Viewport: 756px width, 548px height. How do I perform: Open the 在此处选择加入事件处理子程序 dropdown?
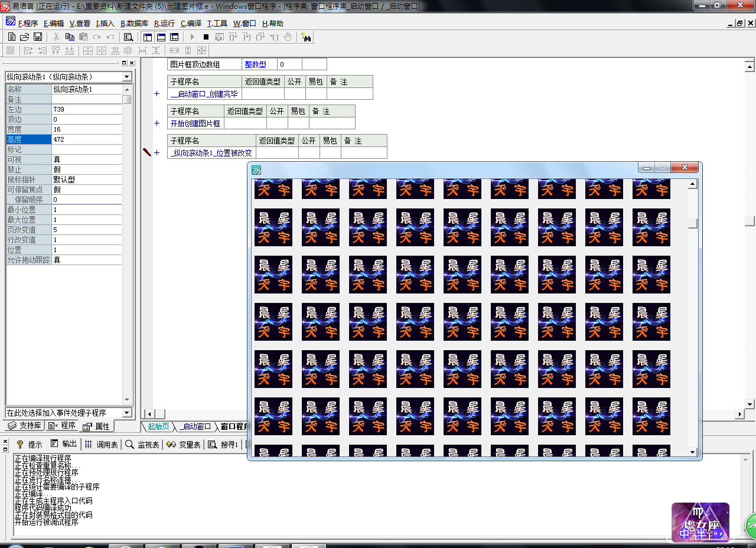click(x=127, y=413)
